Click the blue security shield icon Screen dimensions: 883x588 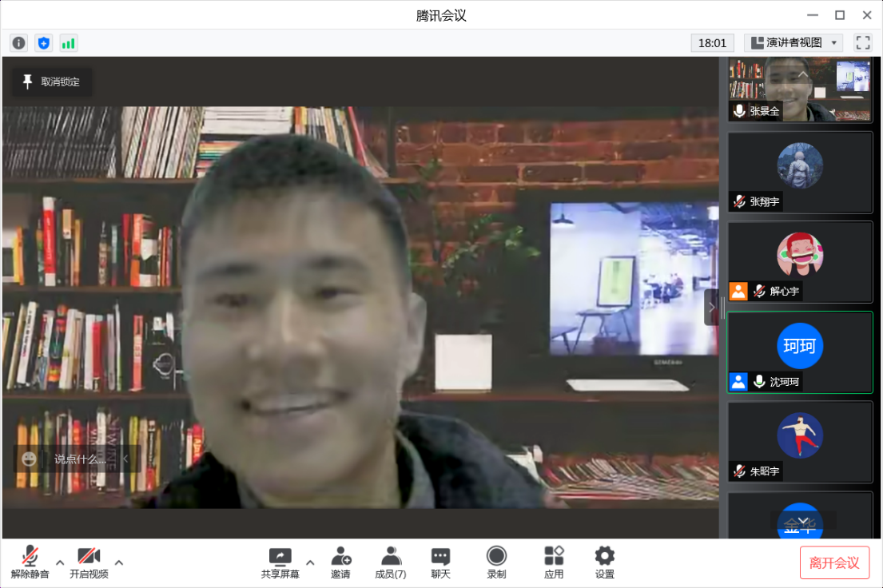pos(43,43)
